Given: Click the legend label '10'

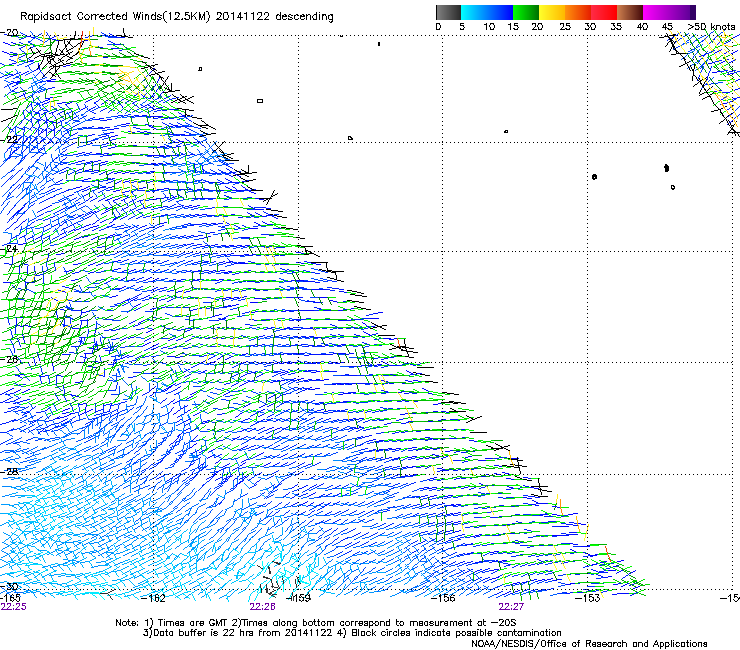Looking at the screenshot, I should [489, 27].
